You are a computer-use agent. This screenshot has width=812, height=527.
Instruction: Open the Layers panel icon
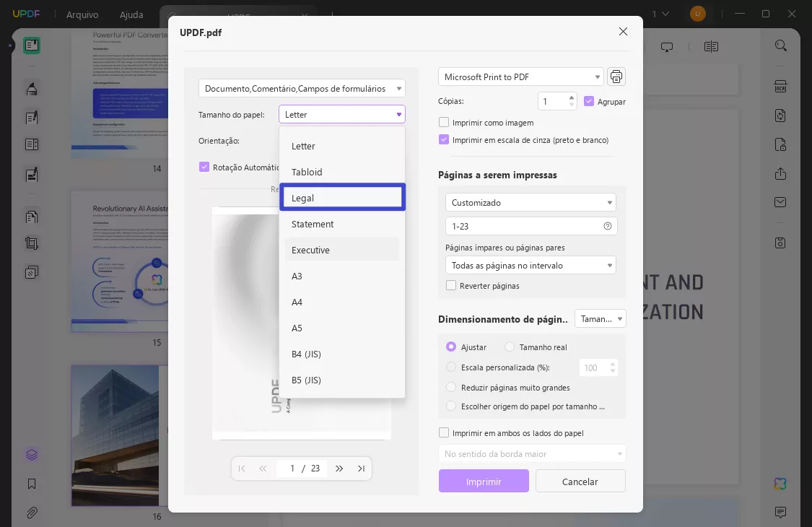32,455
